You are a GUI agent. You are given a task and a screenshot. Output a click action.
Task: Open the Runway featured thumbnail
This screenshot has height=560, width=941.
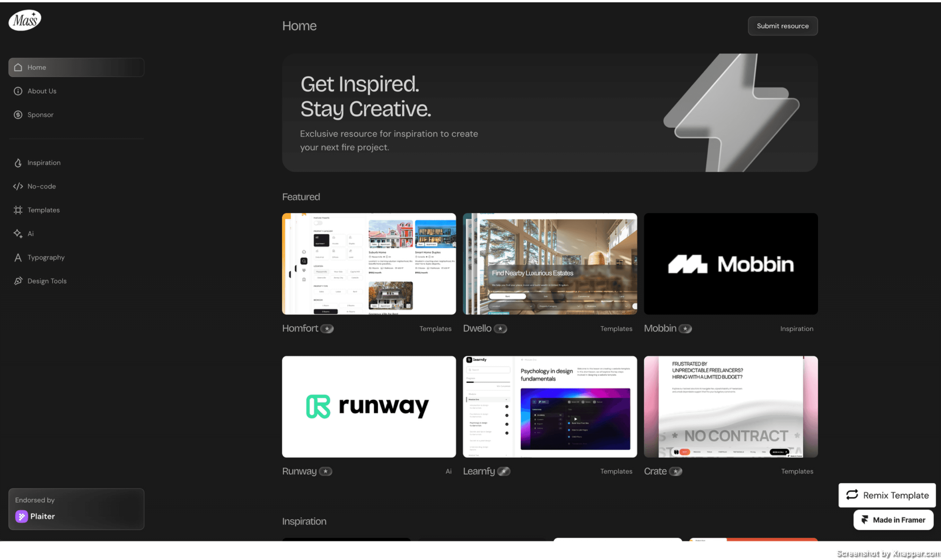(x=369, y=407)
